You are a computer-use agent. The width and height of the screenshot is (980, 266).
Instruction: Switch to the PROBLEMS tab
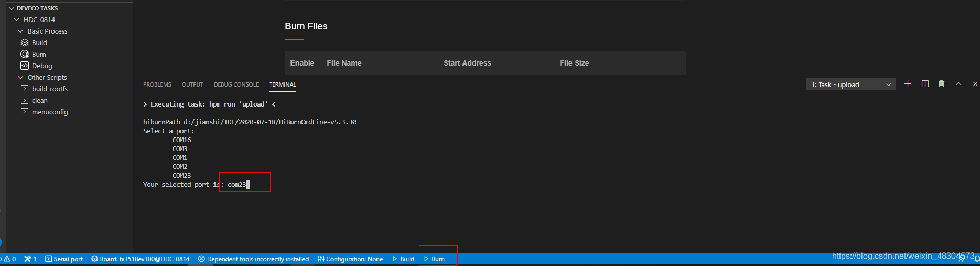point(157,84)
